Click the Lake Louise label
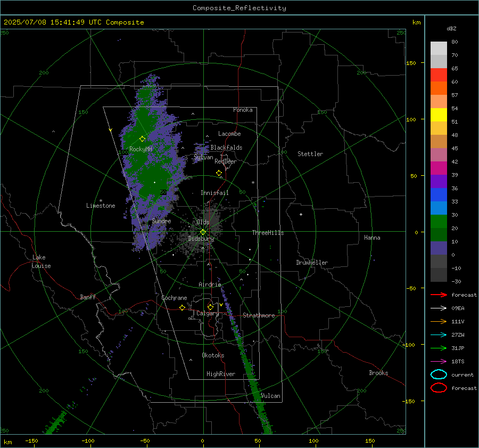Image resolution: width=479 pixels, height=448 pixels. coord(41,262)
